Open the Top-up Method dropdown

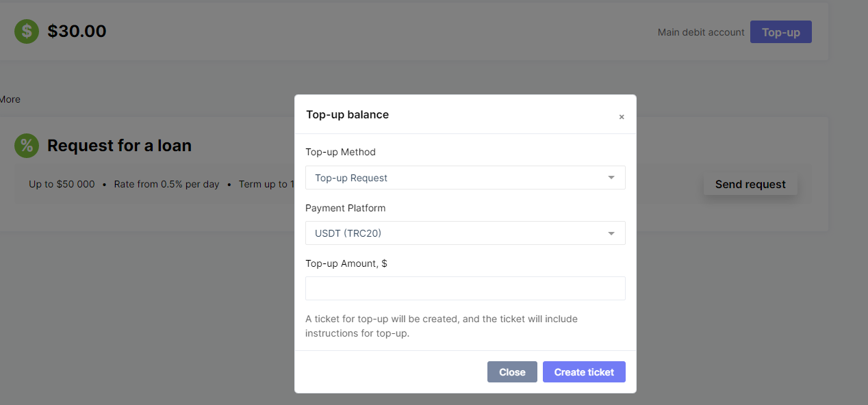click(x=465, y=178)
